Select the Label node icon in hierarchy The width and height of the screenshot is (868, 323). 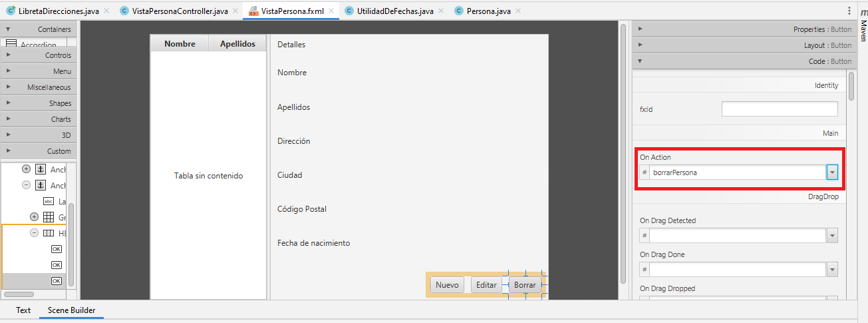coord(49,201)
